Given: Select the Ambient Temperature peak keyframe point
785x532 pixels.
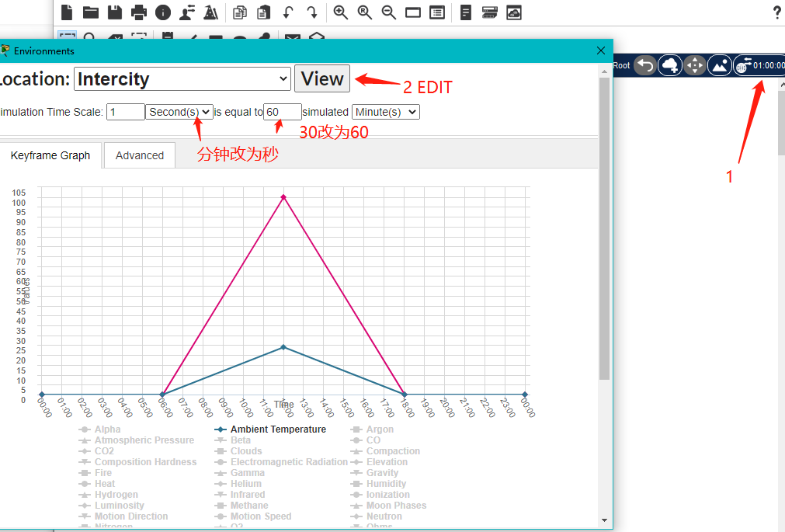Looking at the screenshot, I should [x=283, y=346].
